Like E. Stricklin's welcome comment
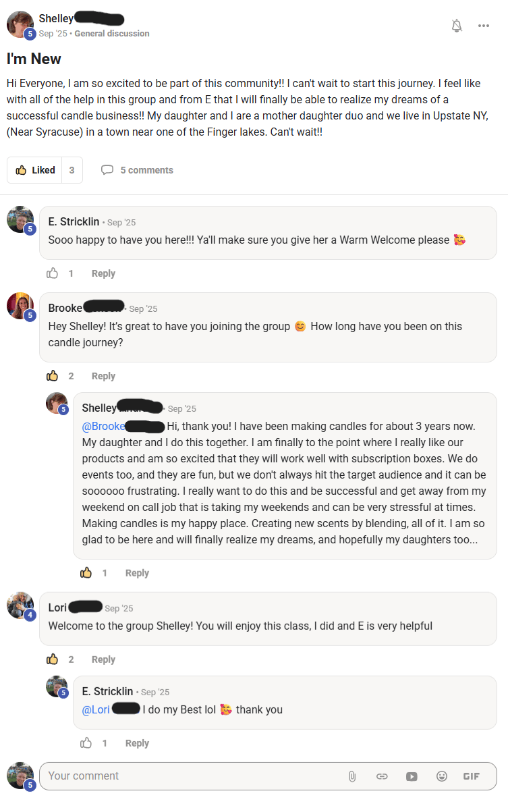The height and width of the screenshot is (812, 508). click(53, 273)
